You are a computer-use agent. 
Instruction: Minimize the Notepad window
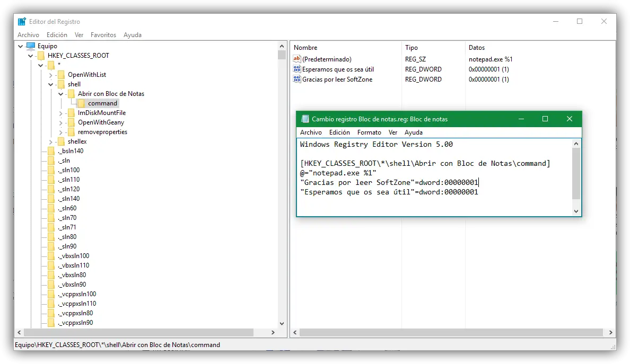[x=521, y=119]
